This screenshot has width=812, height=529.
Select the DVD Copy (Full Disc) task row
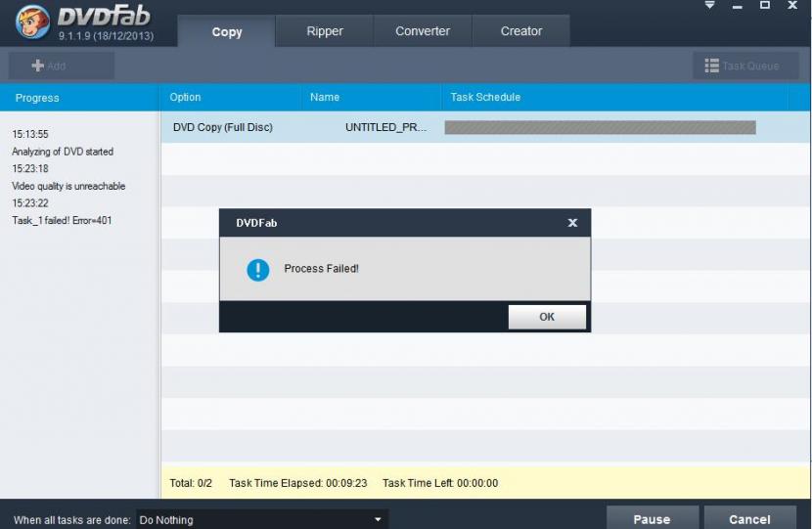click(x=486, y=127)
